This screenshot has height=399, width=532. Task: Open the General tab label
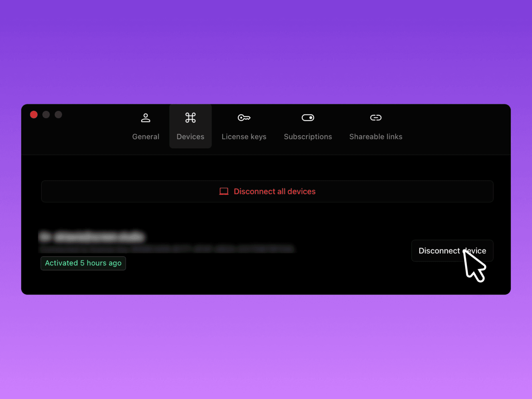click(x=146, y=137)
